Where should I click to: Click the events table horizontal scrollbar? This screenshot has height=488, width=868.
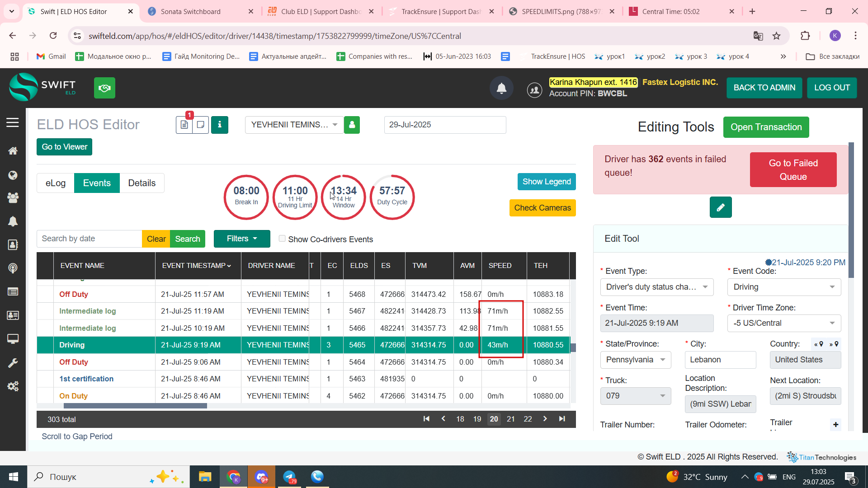[x=136, y=406]
